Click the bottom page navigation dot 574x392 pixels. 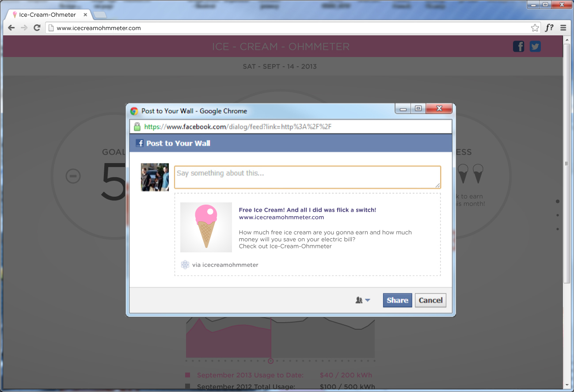tap(558, 229)
